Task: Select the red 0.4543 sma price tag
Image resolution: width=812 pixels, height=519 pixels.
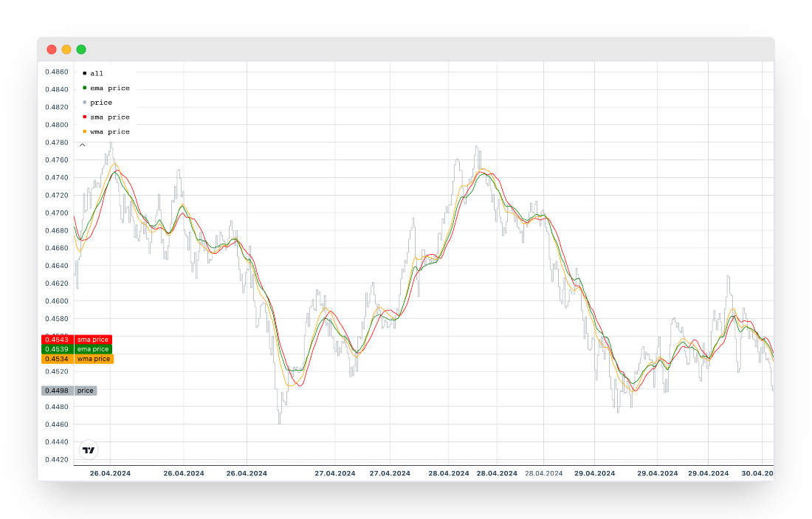Action: point(57,340)
